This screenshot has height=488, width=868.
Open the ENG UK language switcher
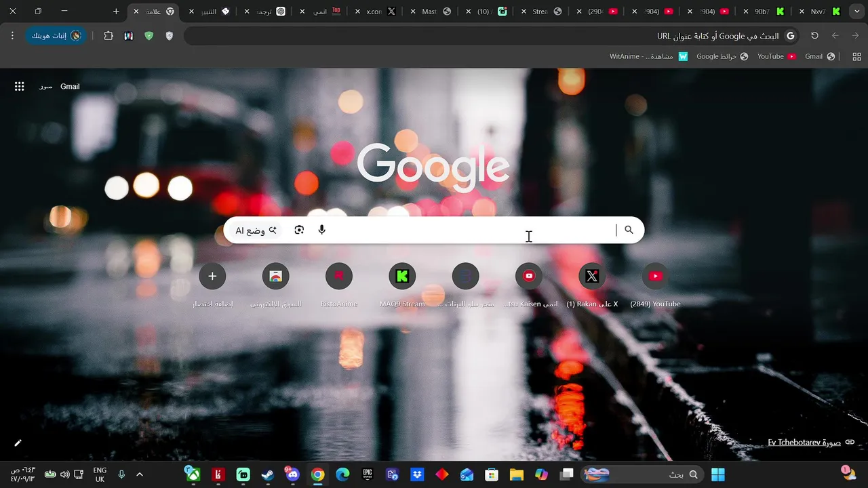[x=100, y=474]
